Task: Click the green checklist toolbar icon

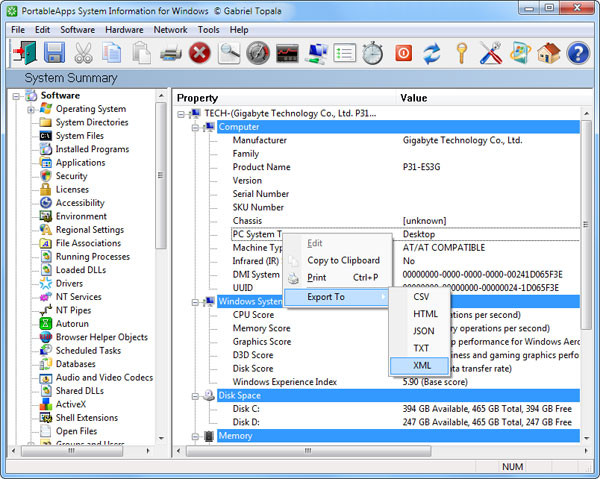Action: click(x=344, y=53)
